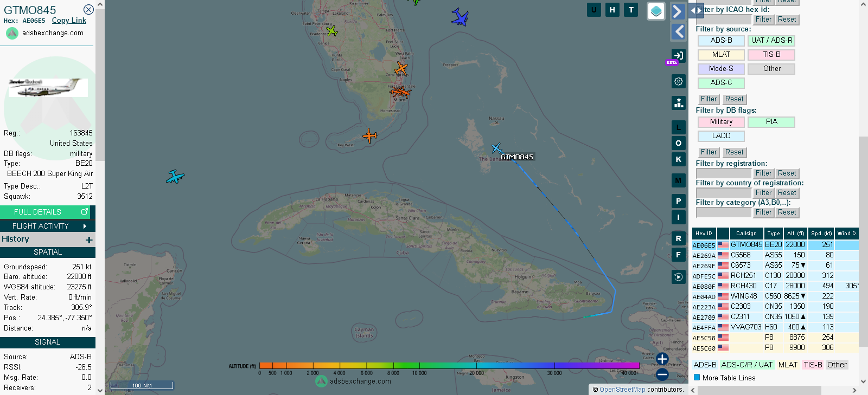Zoom out the map with minus button
Image resolution: width=868 pixels, height=395 pixels.
coord(662,374)
